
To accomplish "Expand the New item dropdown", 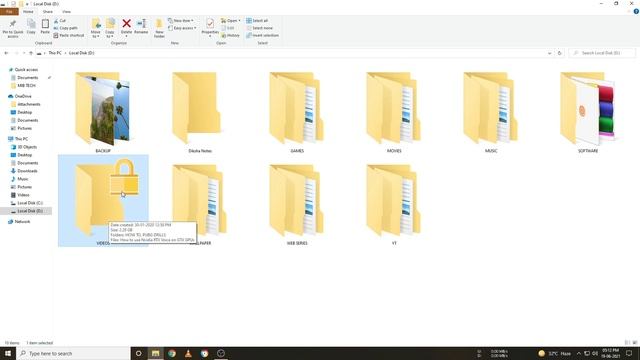I will [180, 20].
